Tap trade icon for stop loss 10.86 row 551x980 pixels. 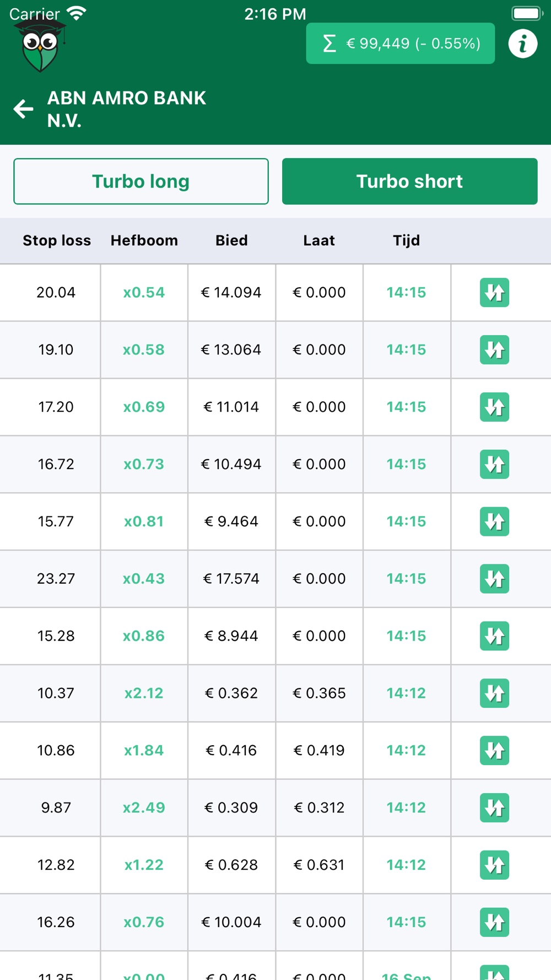coord(494,751)
